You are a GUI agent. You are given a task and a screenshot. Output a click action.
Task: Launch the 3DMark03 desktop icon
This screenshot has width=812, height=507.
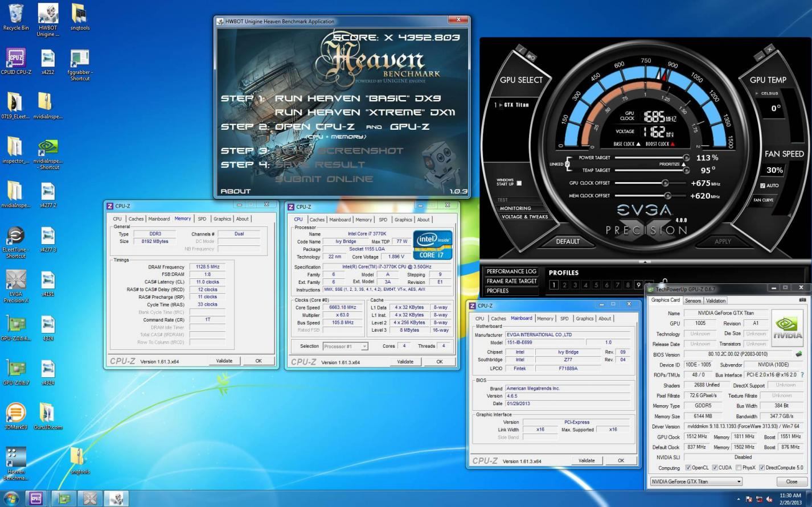point(16,417)
